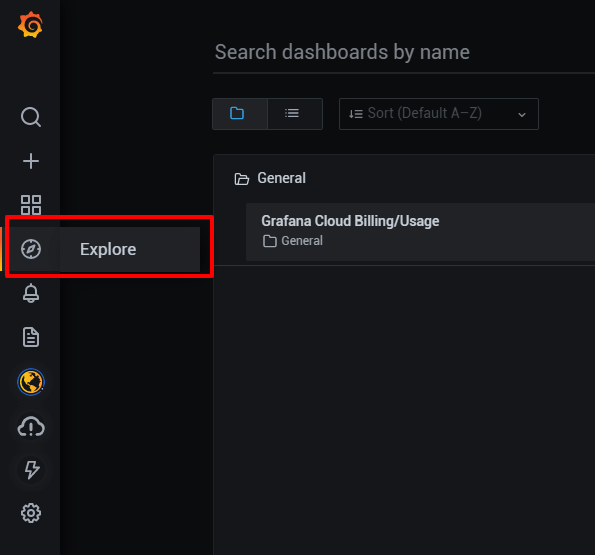The image size is (595, 555).
Task: Collapse the General folder section
Action: point(270,178)
